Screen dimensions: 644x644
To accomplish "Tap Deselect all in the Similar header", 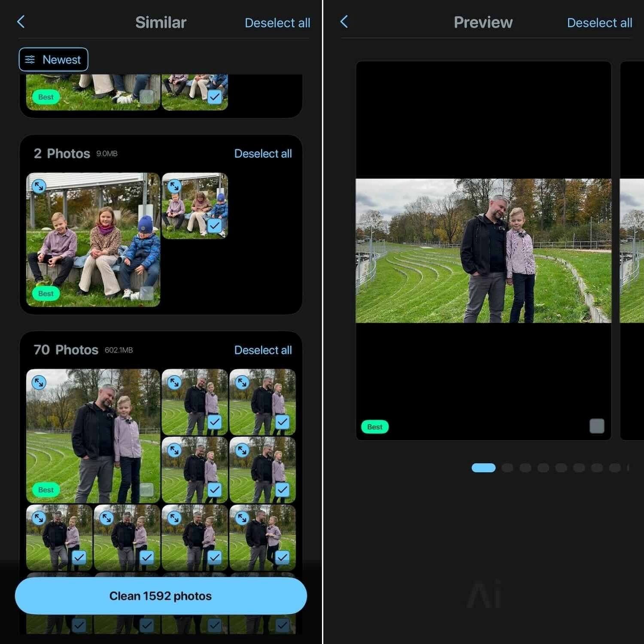I will pyautogui.click(x=277, y=23).
